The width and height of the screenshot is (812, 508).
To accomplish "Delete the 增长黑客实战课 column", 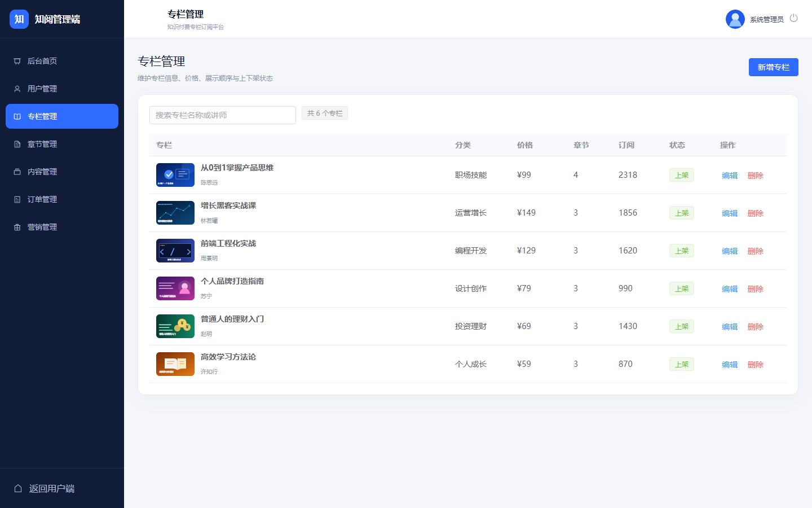I will coord(756,213).
